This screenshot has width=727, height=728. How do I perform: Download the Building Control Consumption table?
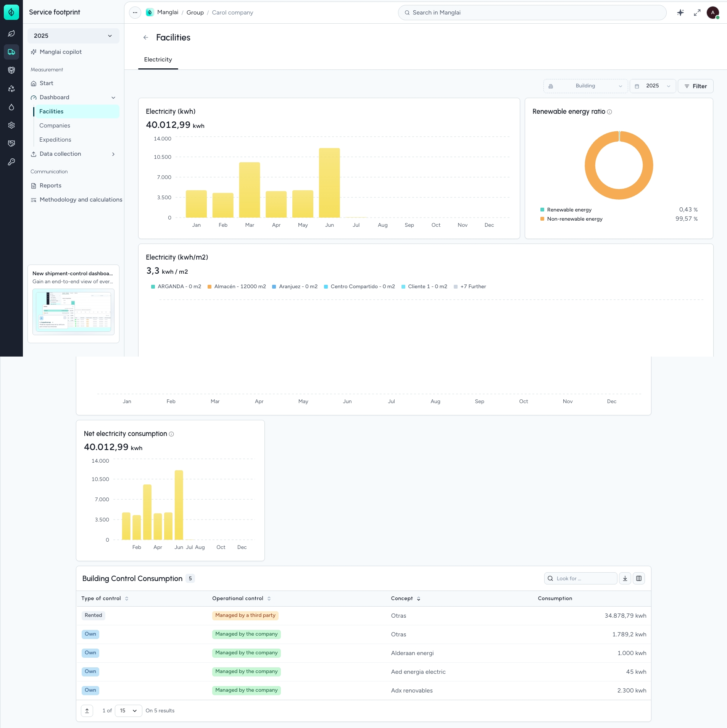(x=625, y=578)
